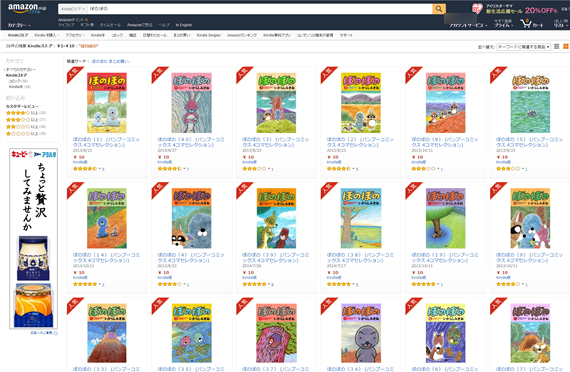Switch to list view layout icon
Viewport: 570px width, 372px height.
click(557, 47)
